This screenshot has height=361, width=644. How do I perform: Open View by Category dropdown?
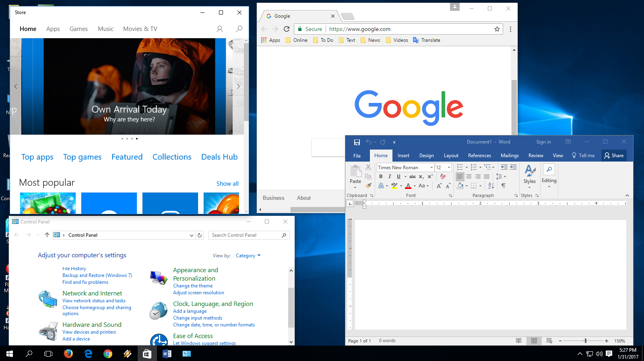pos(248,256)
